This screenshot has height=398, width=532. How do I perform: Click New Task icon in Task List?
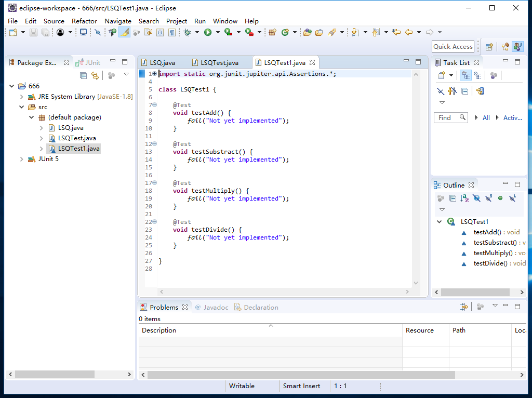tap(442, 75)
